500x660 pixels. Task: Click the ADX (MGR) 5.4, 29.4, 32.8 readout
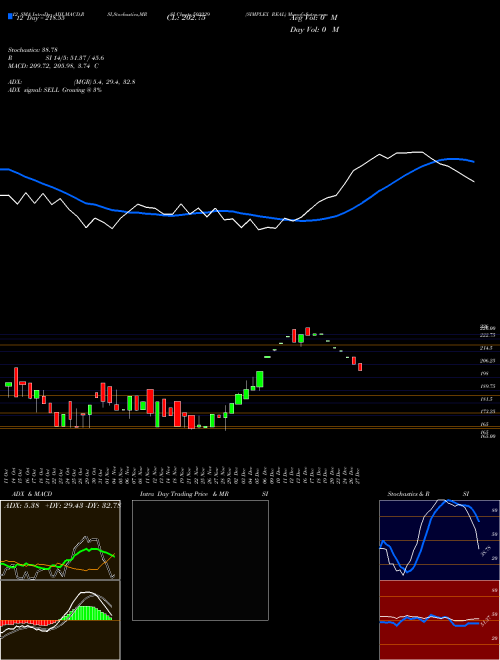coord(72,82)
